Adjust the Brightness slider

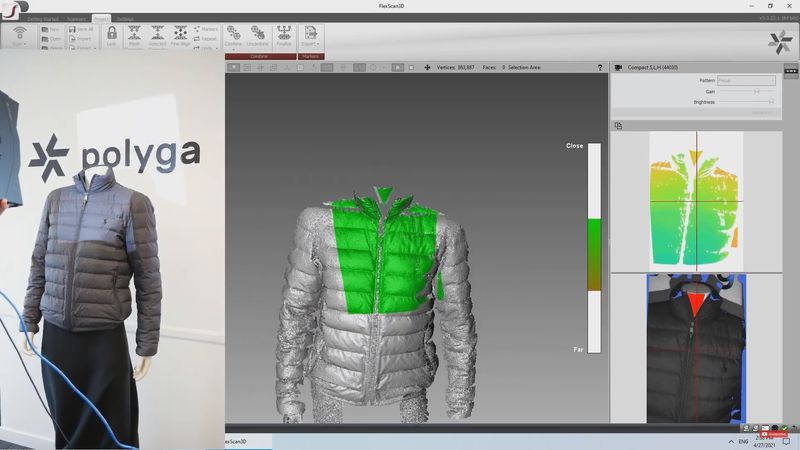click(x=770, y=102)
